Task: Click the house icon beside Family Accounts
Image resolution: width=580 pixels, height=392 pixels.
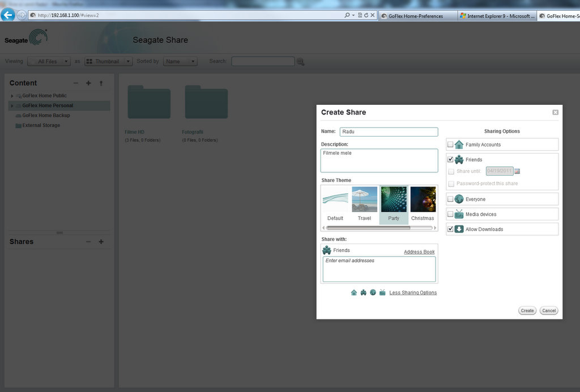Action: [x=459, y=144]
